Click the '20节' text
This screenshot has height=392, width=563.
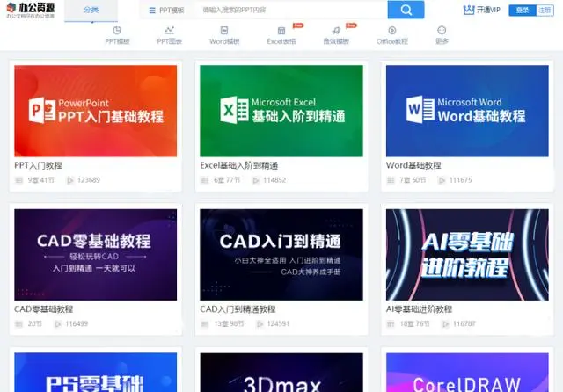point(35,323)
